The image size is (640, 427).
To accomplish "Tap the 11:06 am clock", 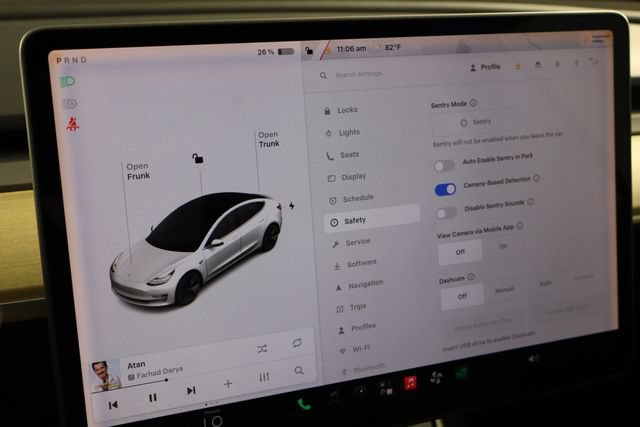I will pyautogui.click(x=351, y=49).
